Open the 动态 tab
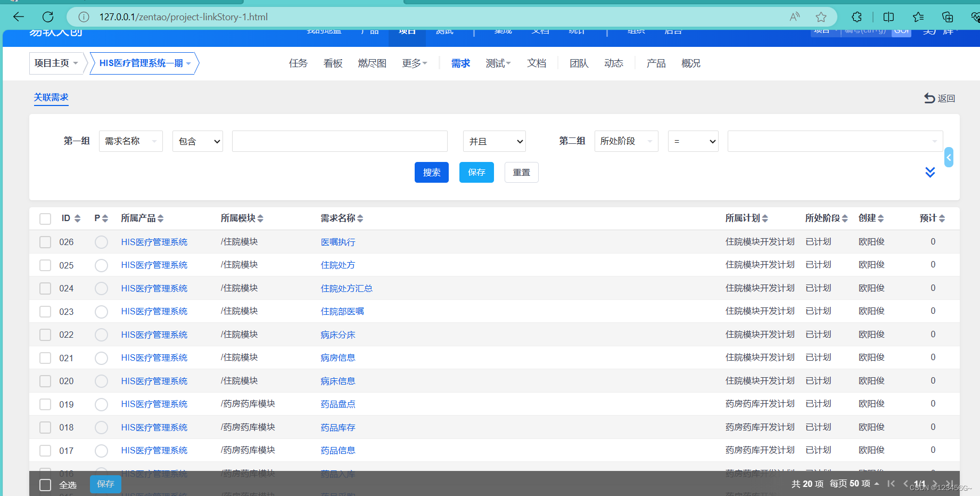Viewport: 980px width, 496px height. tap(613, 63)
